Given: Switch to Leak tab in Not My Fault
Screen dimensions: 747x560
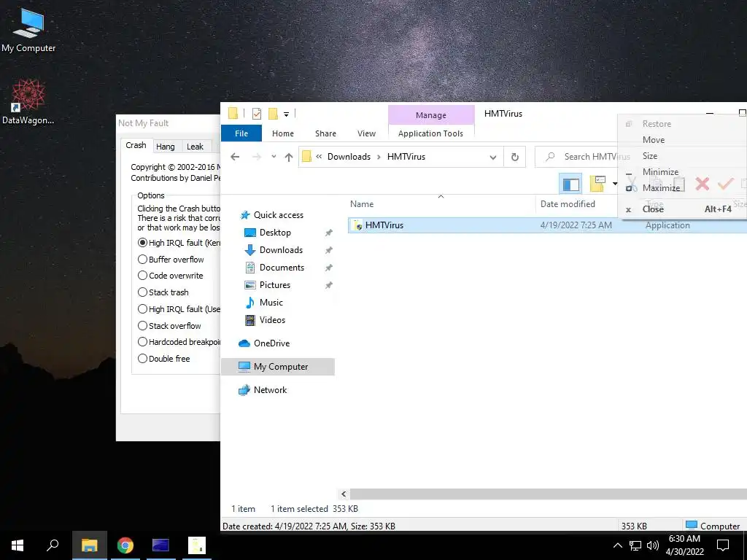Looking at the screenshot, I should pos(195,146).
